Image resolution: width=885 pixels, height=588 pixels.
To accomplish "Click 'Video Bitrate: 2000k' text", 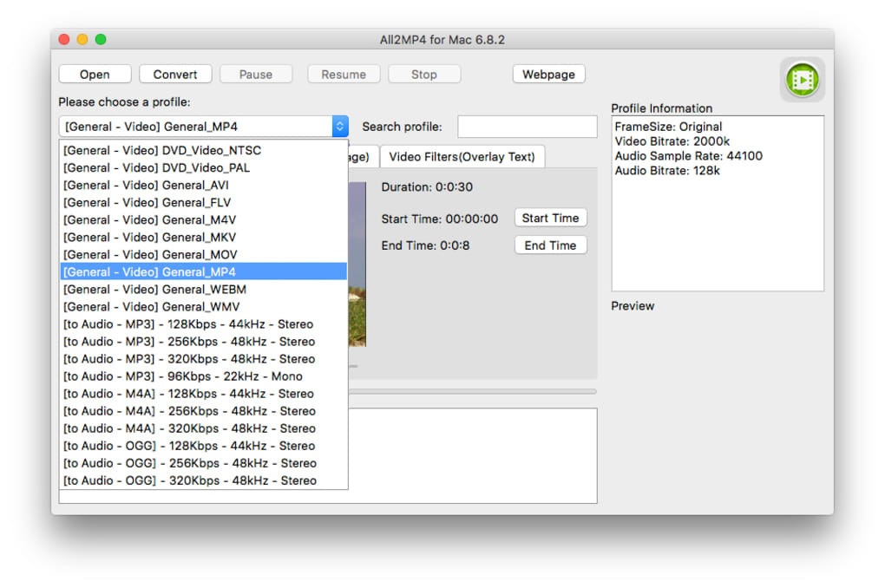I will (672, 141).
